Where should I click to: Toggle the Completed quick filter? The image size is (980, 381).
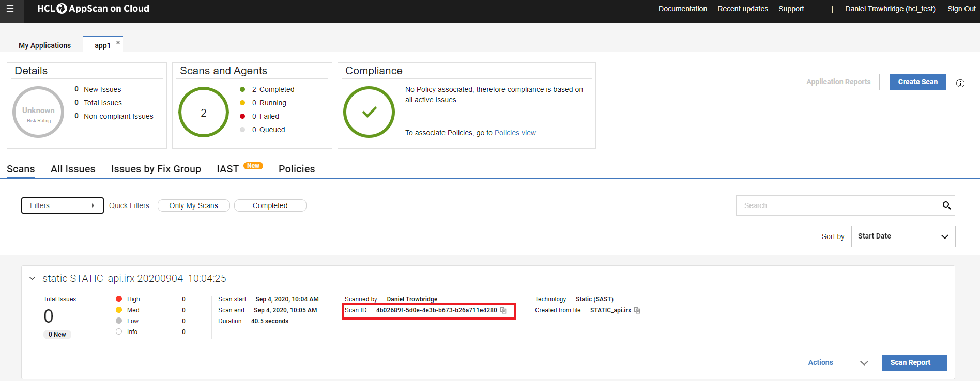tap(270, 205)
